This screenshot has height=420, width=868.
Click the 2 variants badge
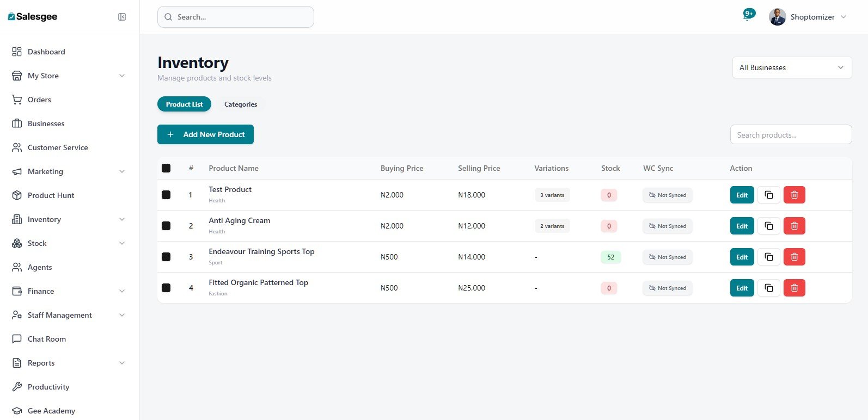(x=552, y=226)
